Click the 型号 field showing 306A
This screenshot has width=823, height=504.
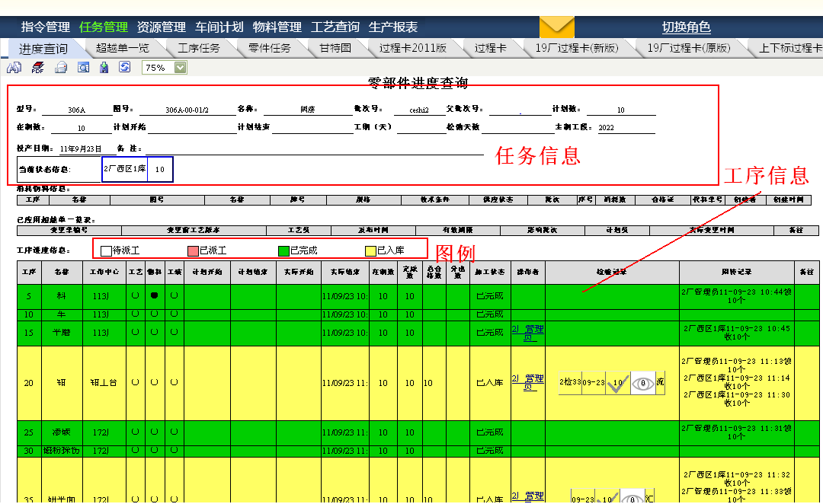click(x=75, y=110)
